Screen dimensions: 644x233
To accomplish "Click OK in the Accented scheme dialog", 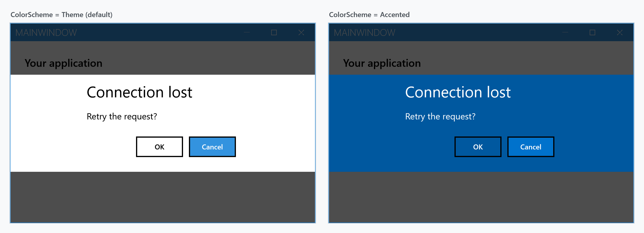I will point(478,147).
